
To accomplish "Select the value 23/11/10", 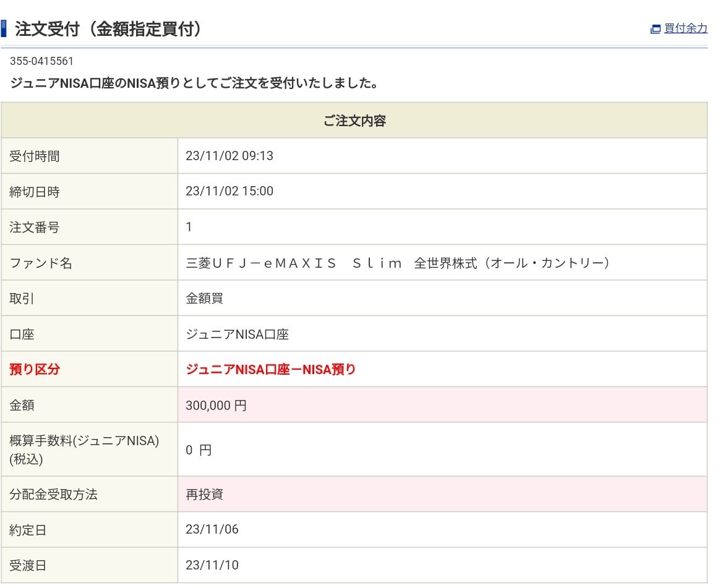I will 212,565.
